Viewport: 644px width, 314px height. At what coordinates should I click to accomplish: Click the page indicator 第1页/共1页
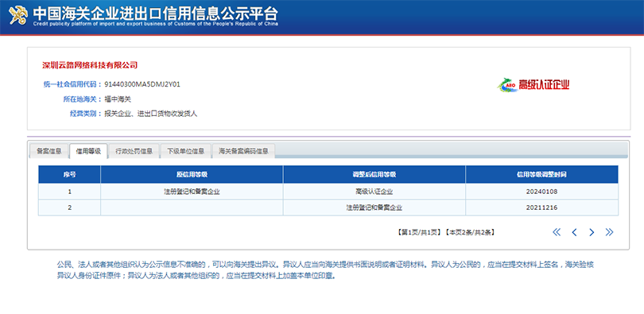tap(419, 232)
